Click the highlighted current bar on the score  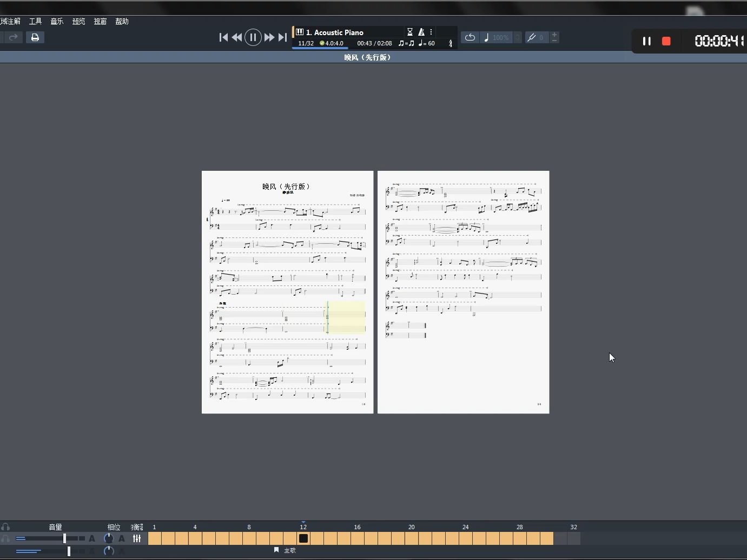[345, 317]
